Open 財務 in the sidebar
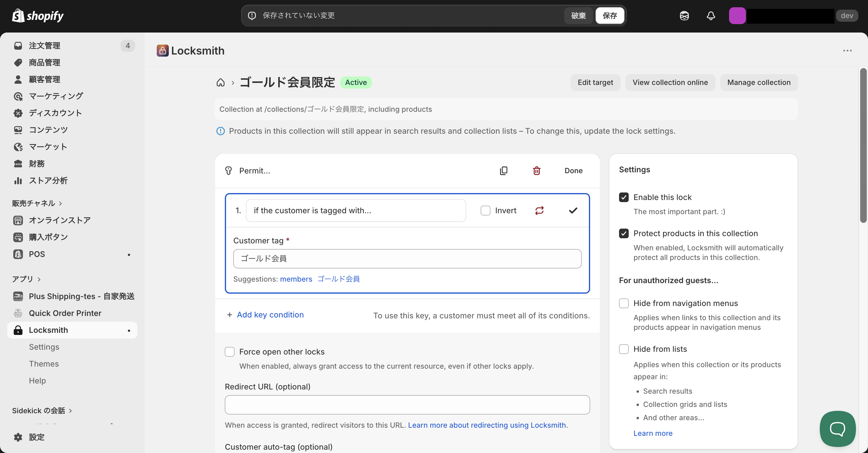Screen dimensions: 868x453 pyautogui.click(x=72, y=163)
